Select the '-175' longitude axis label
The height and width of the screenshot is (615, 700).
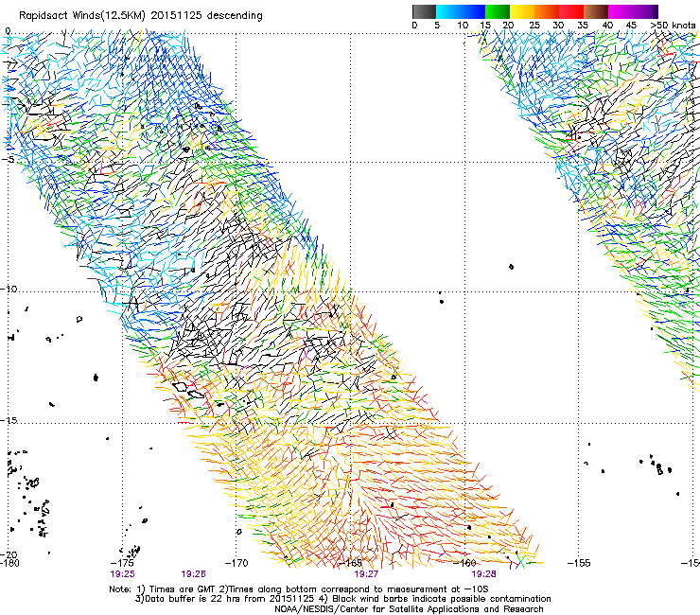pos(121,563)
